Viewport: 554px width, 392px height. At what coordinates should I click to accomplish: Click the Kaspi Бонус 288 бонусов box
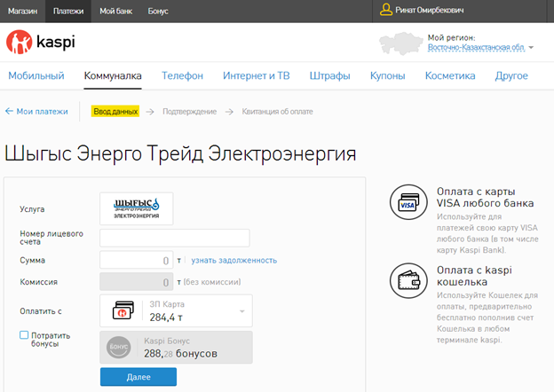[x=177, y=347]
